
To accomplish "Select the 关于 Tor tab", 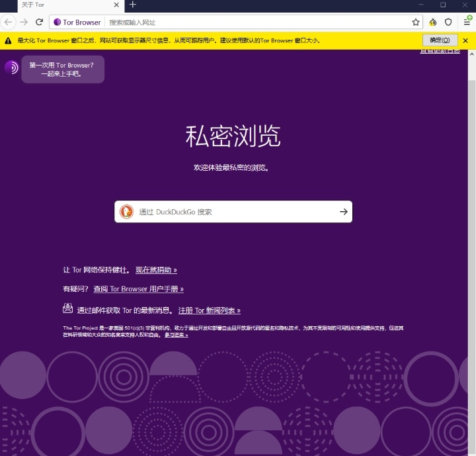I will tap(70, 5).
